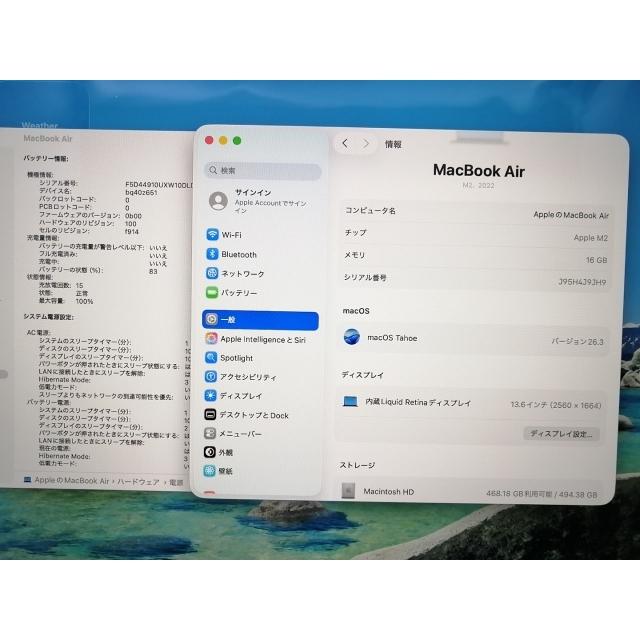
Task: Click the laptop icon in System Information path bar
Action: tap(27, 480)
